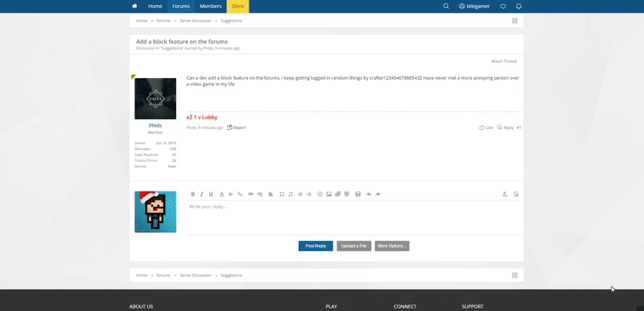This screenshot has width=644, height=311.
Task: Click the indent icon
Action: (309, 194)
